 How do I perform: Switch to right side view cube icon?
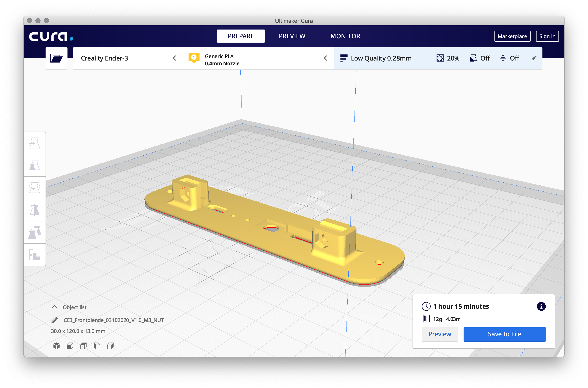(x=110, y=346)
